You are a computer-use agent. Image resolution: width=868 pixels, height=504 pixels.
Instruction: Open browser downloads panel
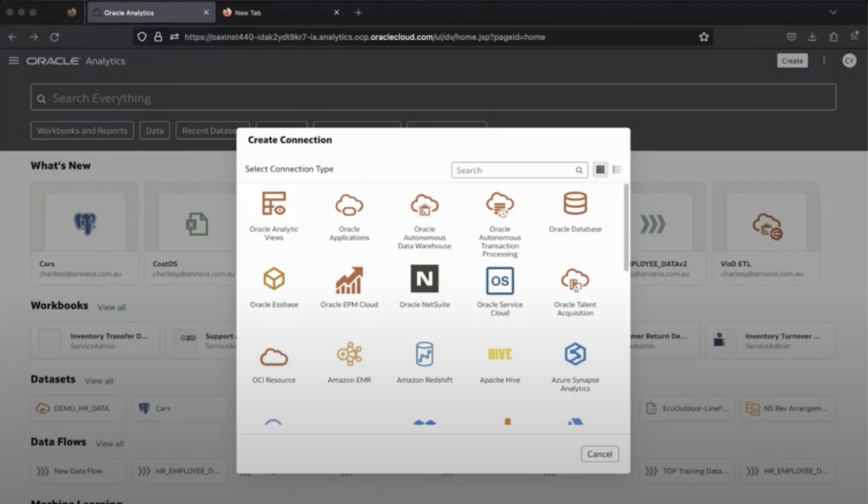point(812,36)
